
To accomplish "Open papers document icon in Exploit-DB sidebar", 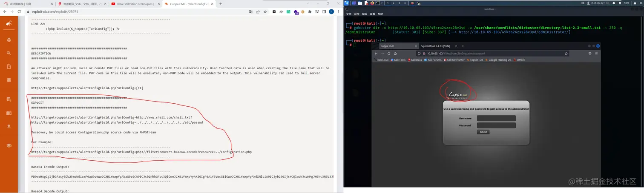I will click(9, 67).
